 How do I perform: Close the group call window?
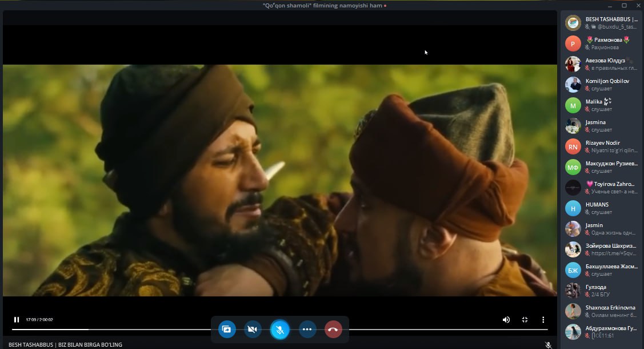(638, 5)
